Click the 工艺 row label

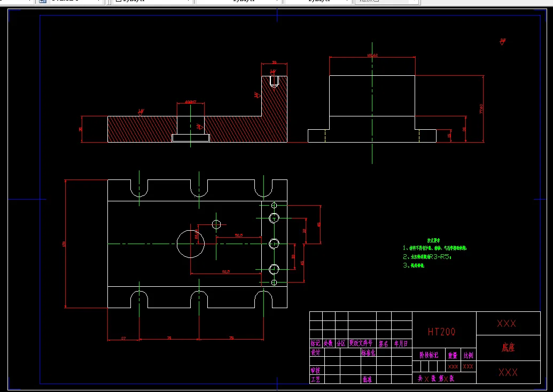coord(315,380)
